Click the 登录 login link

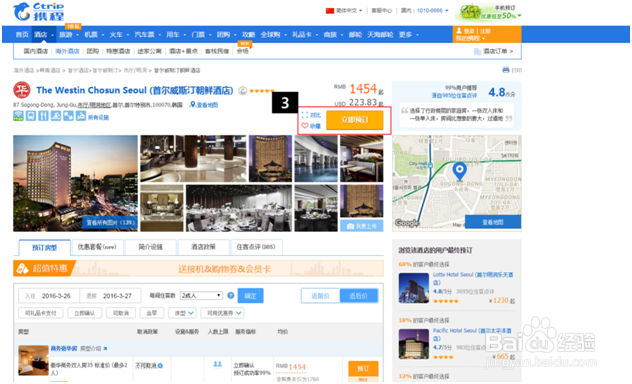pyautogui.click(x=469, y=31)
